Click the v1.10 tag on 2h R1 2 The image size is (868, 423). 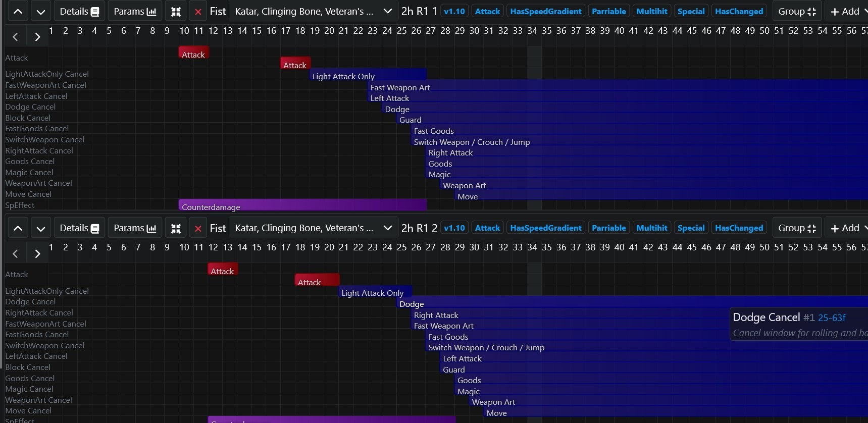pos(454,228)
